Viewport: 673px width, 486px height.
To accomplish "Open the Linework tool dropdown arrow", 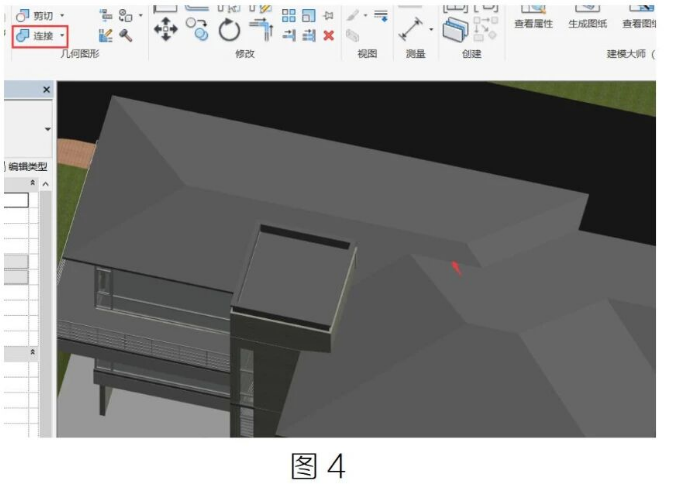I will pyautogui.click(x=366, y=16).
